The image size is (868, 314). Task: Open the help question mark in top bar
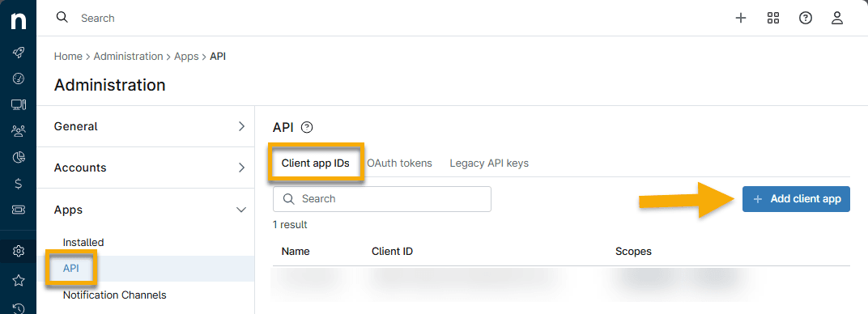tap(806, 19)
